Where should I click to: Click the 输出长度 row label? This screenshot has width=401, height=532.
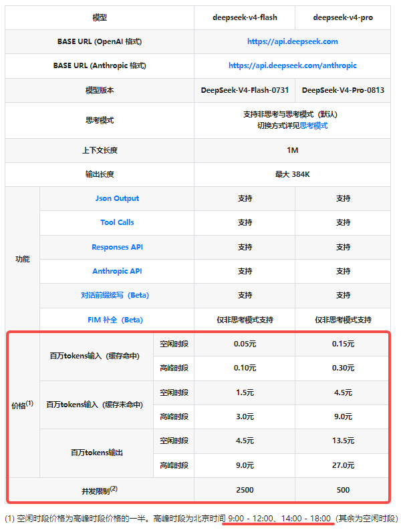point(100,174)
